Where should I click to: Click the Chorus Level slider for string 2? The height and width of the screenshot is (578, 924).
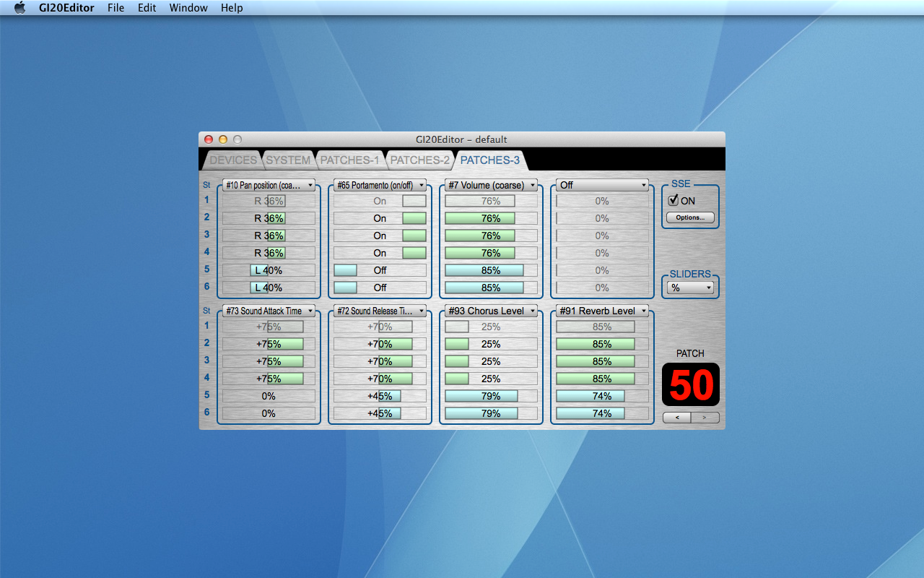(491, 344)
